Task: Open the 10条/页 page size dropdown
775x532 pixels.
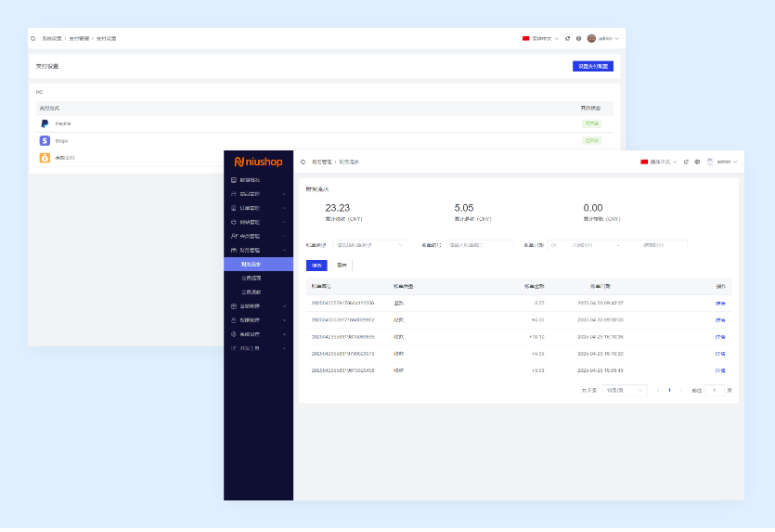Action: point(624,391)
